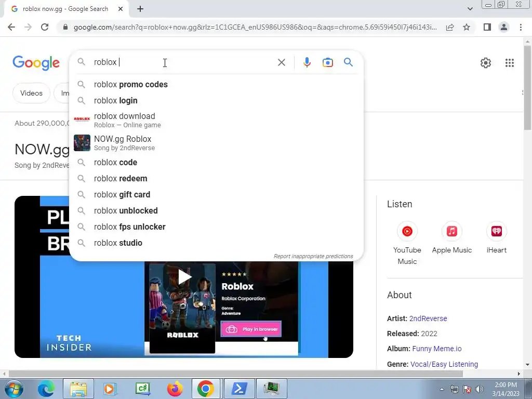Open the 2ndReverse artist link

(x=428, y=318)
